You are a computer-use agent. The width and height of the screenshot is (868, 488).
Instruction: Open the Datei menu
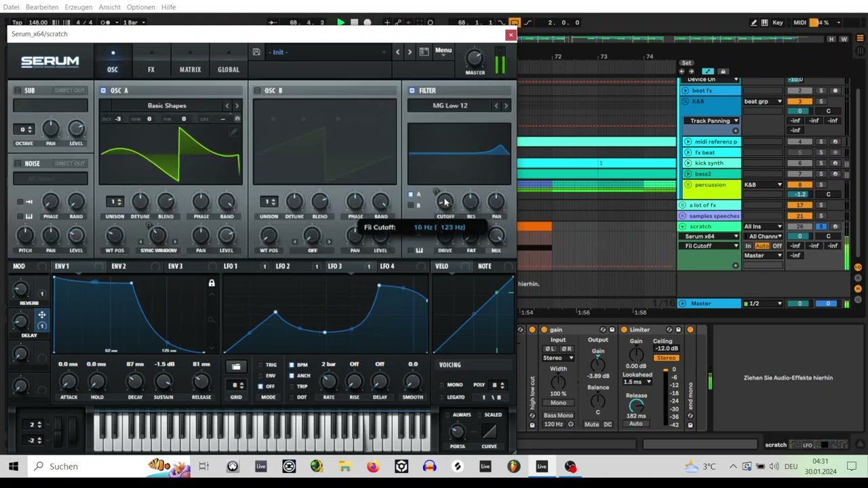(x=11, y=7)
